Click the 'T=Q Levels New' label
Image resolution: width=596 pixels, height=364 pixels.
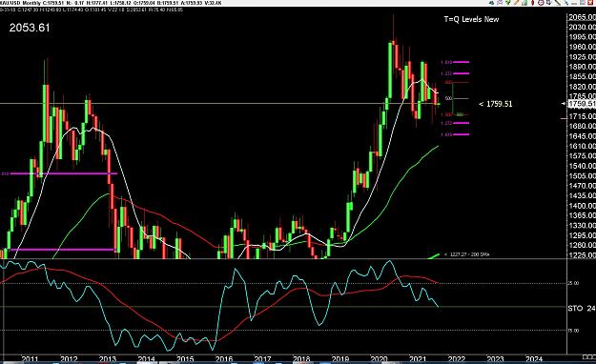coord(471,19)
